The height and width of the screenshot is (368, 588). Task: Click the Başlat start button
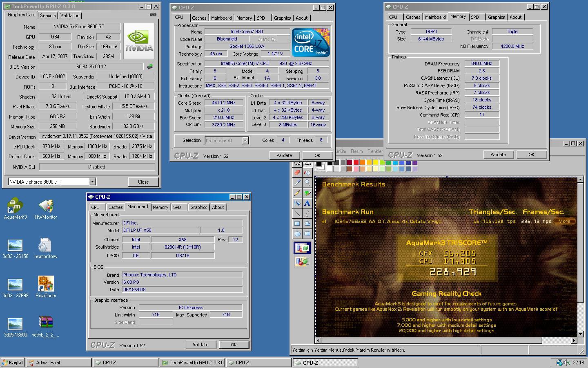(13, 363)
